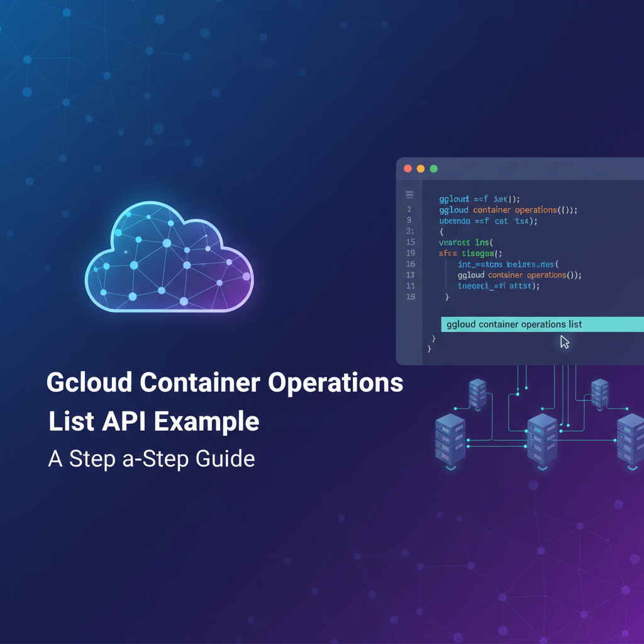Collapse line 16 in the code gutter

[409, 264]
